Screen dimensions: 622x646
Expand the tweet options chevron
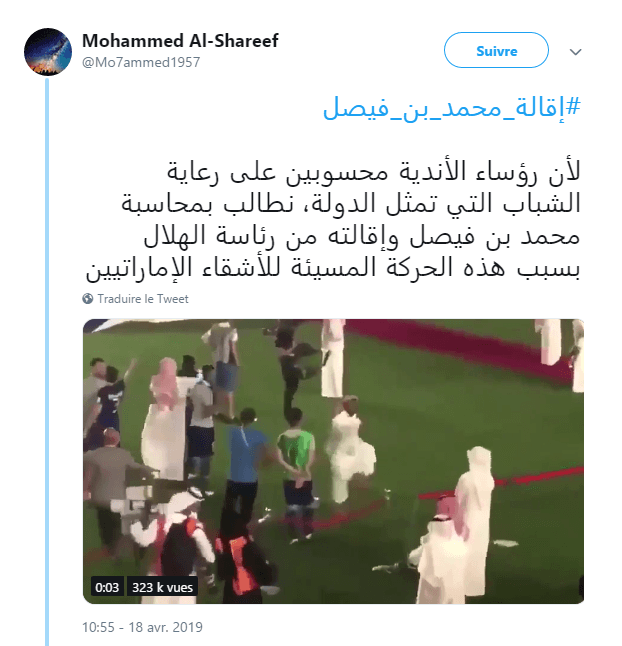click(575, 52)
